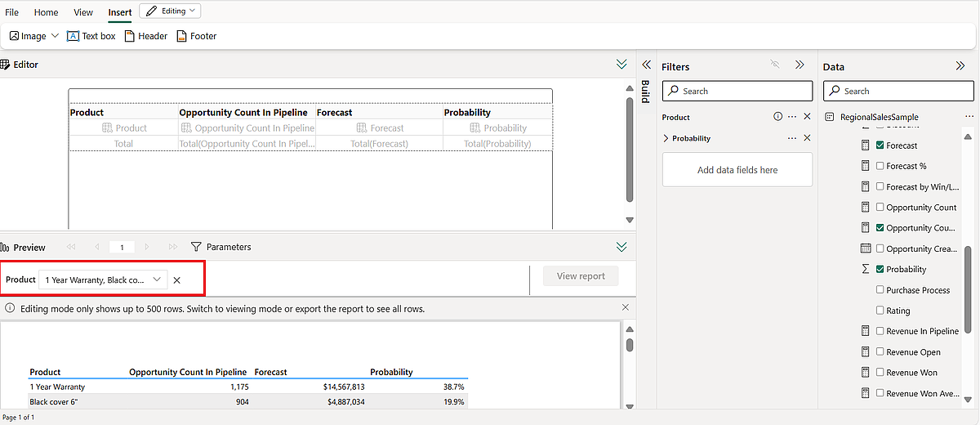Check the Purchase Process field

coord(880,290)
